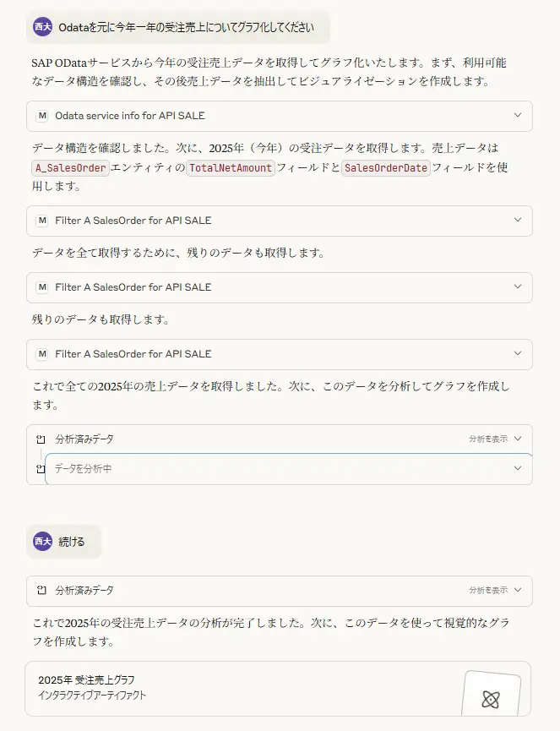Expand the first Filter A SalesOrder chevron
560x731 pixels.
click(x=518, y=220)
